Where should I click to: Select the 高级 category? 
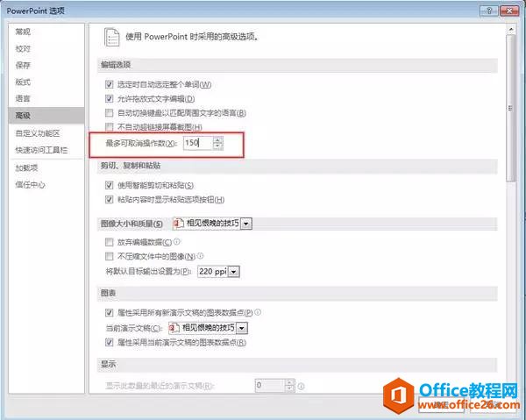46,116
